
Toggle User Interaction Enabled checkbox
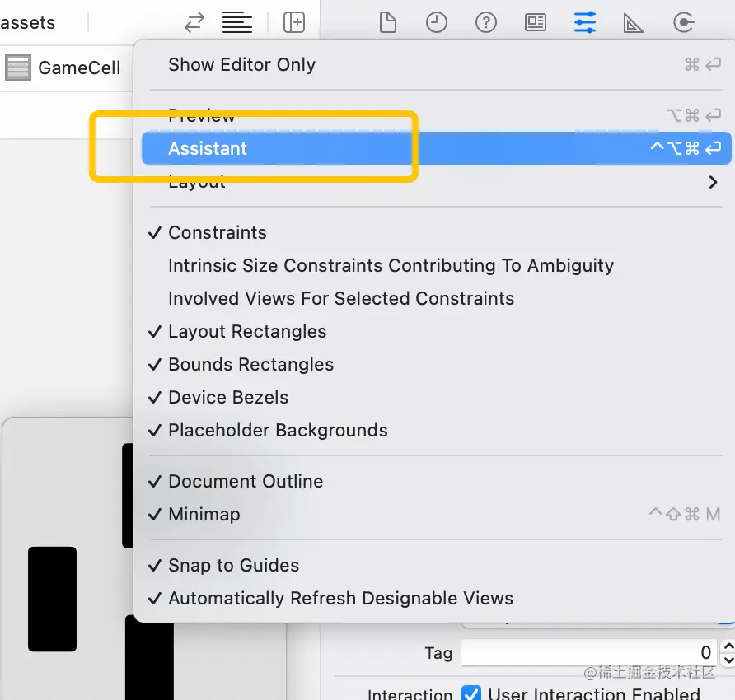click(471, 693)
